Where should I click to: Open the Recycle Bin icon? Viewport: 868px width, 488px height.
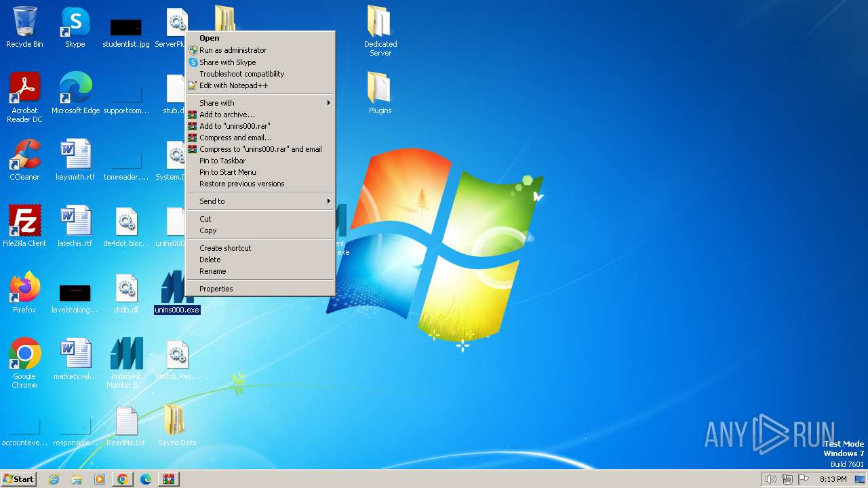click(24, 27)
